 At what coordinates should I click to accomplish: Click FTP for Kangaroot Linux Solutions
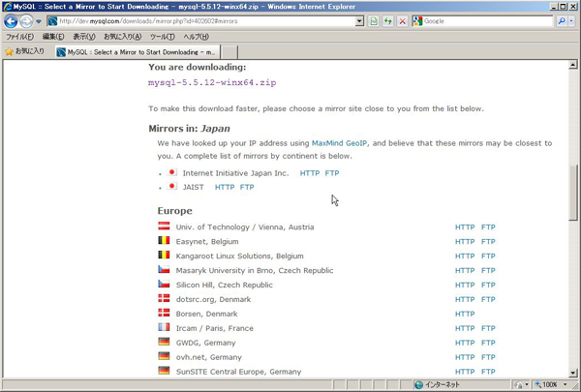[x=488, y=256]
